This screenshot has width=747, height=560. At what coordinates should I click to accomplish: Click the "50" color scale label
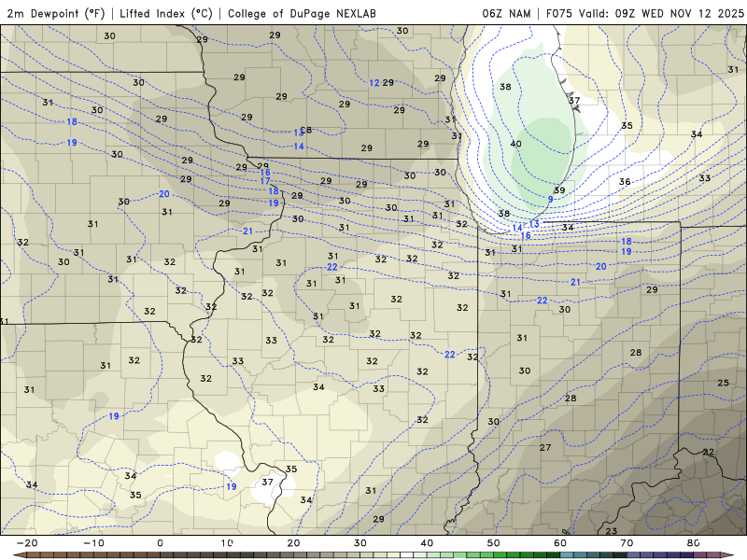(494, 543)
